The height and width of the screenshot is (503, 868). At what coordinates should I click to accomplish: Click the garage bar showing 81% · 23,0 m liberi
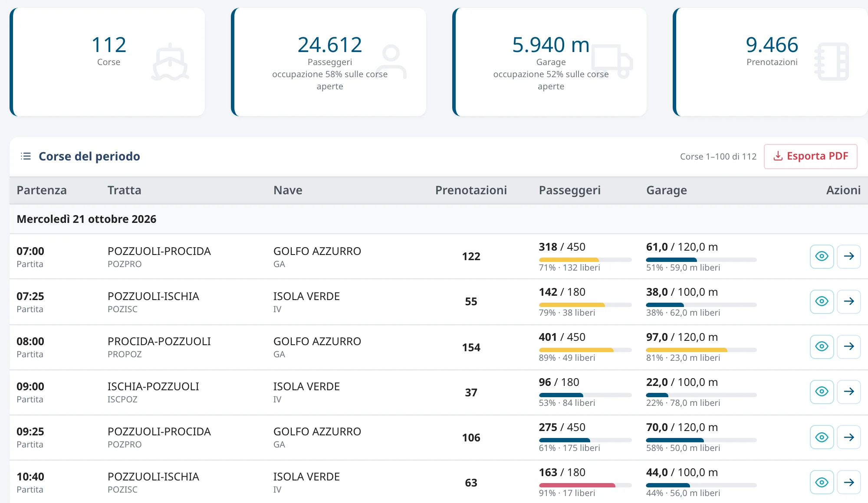pos(701,350)
